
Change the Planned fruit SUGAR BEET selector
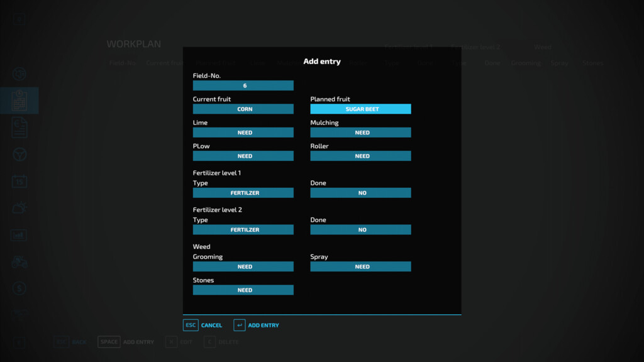360,109
